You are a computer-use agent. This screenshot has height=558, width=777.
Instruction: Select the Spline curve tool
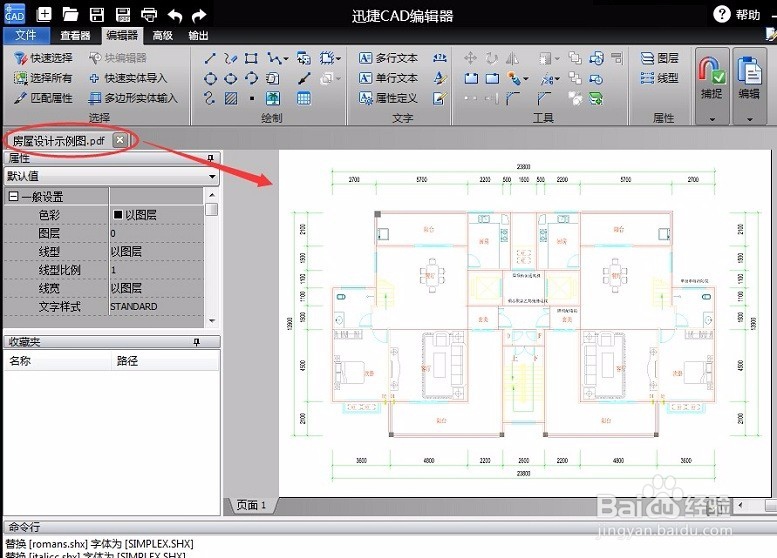tap(210, 98)
